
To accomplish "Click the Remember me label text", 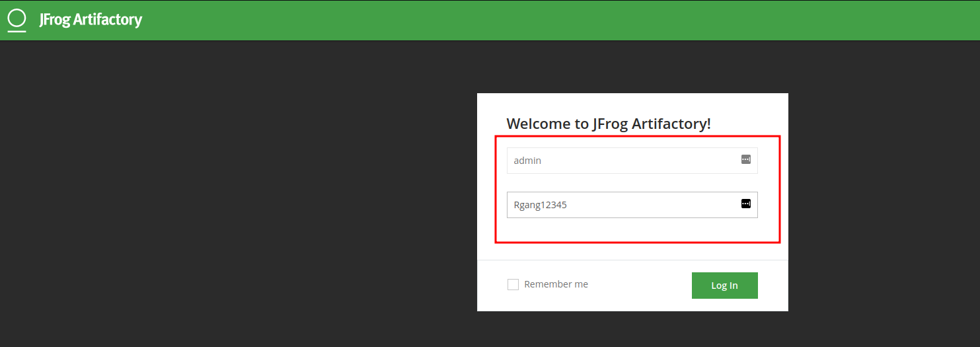I will coord(556,284).
